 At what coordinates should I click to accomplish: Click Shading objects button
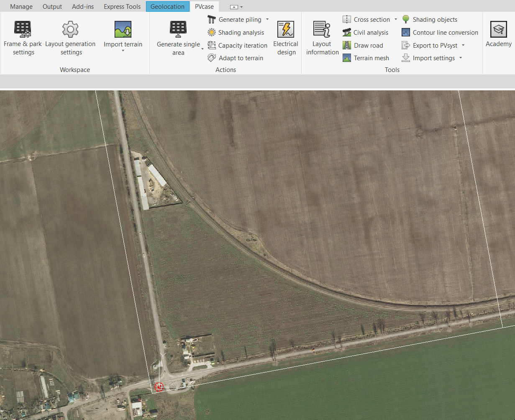coord(430,20)
